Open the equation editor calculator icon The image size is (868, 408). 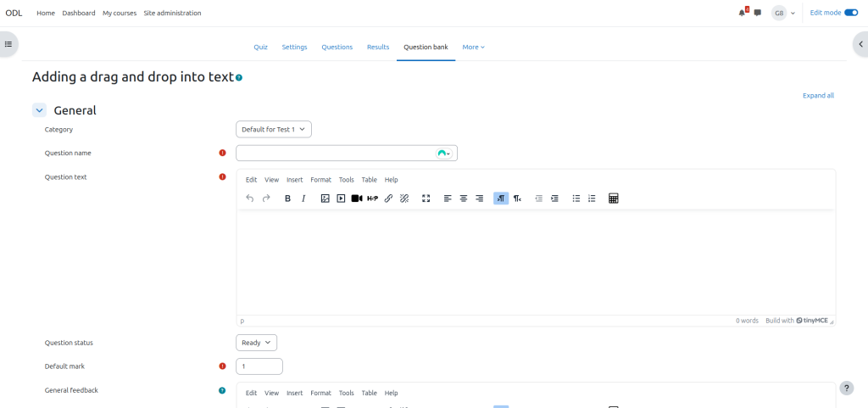(614, 198)
